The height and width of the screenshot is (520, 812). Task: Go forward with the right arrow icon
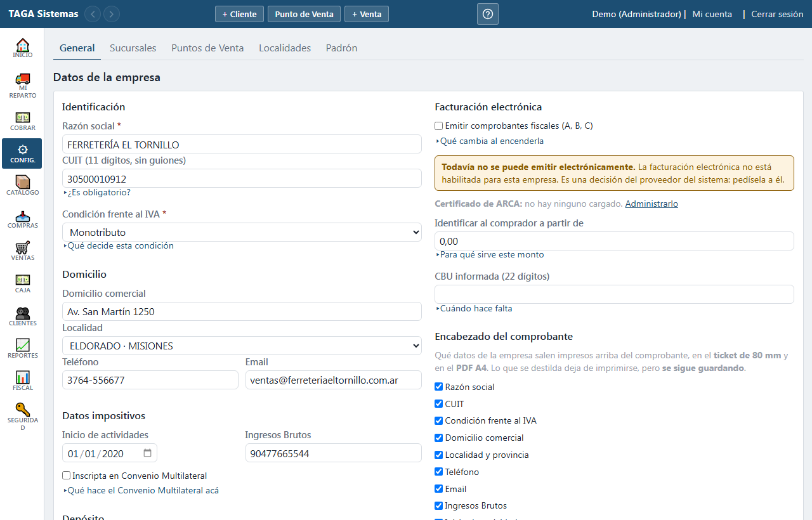[x=112, y=14]
